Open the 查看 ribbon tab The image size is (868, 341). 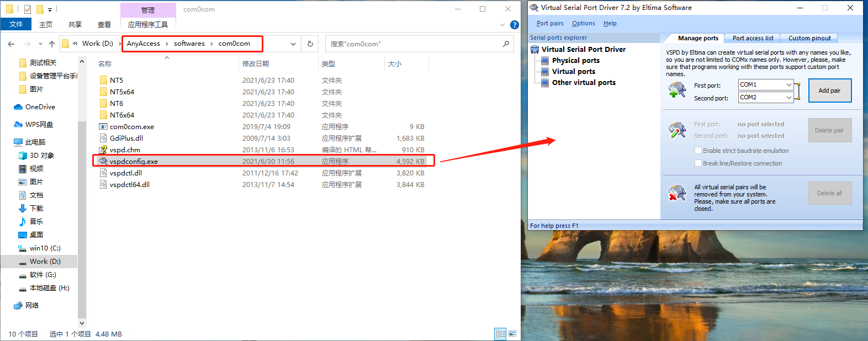(104, 24)
